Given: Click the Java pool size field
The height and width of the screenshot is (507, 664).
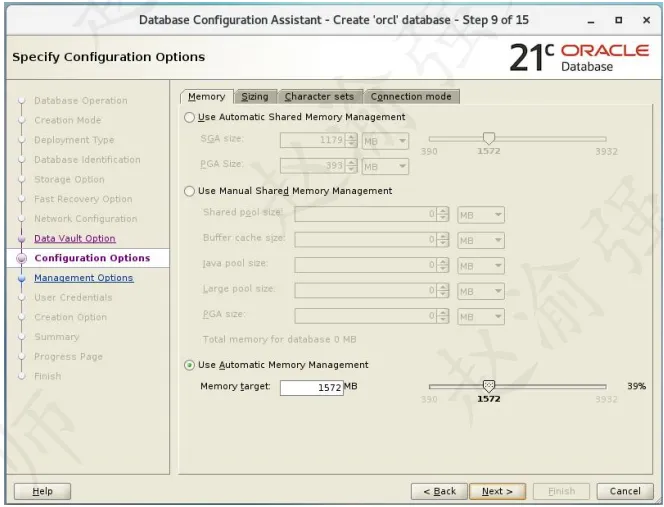Looking at the screenshot, I should pos(372,265).
